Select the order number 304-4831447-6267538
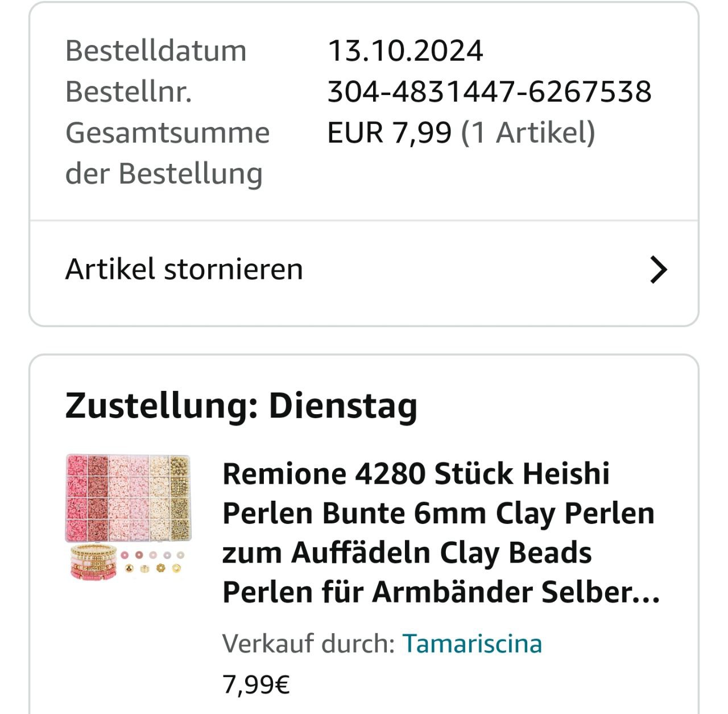 489,92
